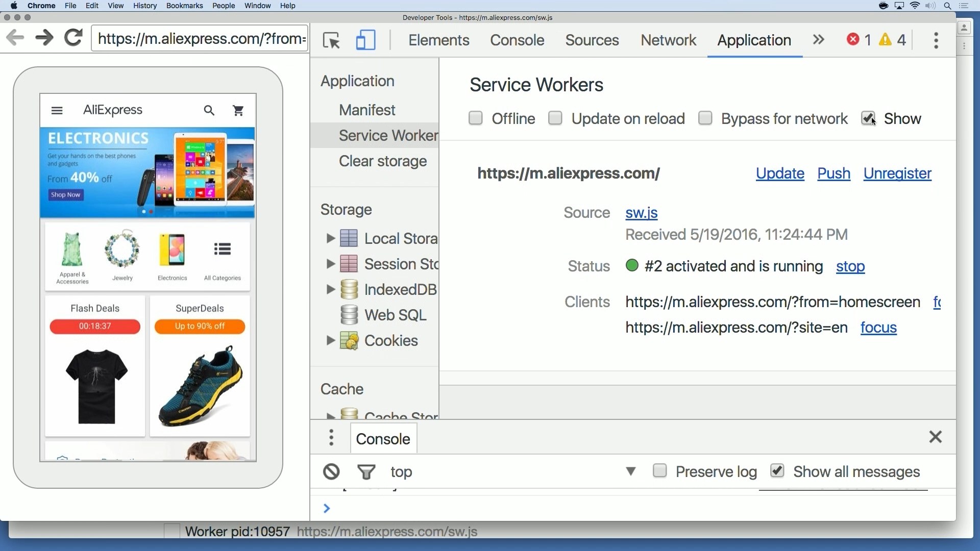Reload the page with refresh icon

click(x=73, y=38)
